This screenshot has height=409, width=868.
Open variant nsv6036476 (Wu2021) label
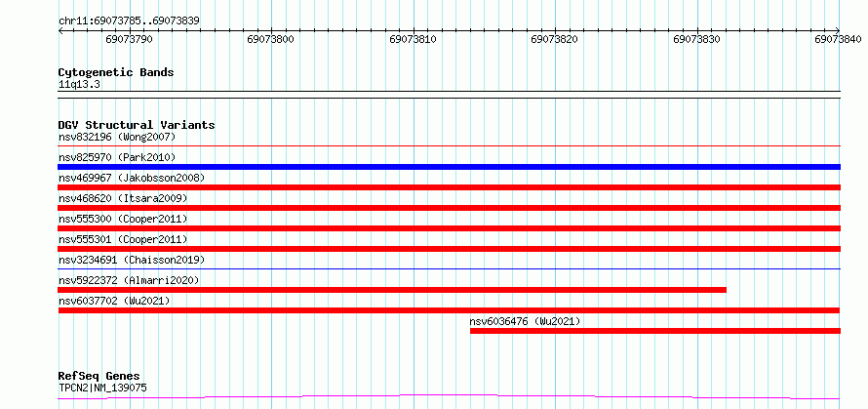click(x=526, y=321)
